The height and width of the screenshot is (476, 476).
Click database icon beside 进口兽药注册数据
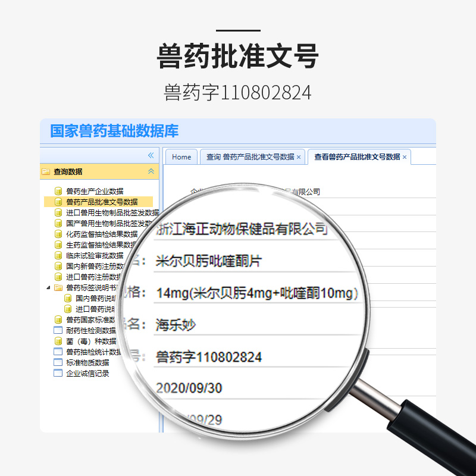tap(58, 277)
